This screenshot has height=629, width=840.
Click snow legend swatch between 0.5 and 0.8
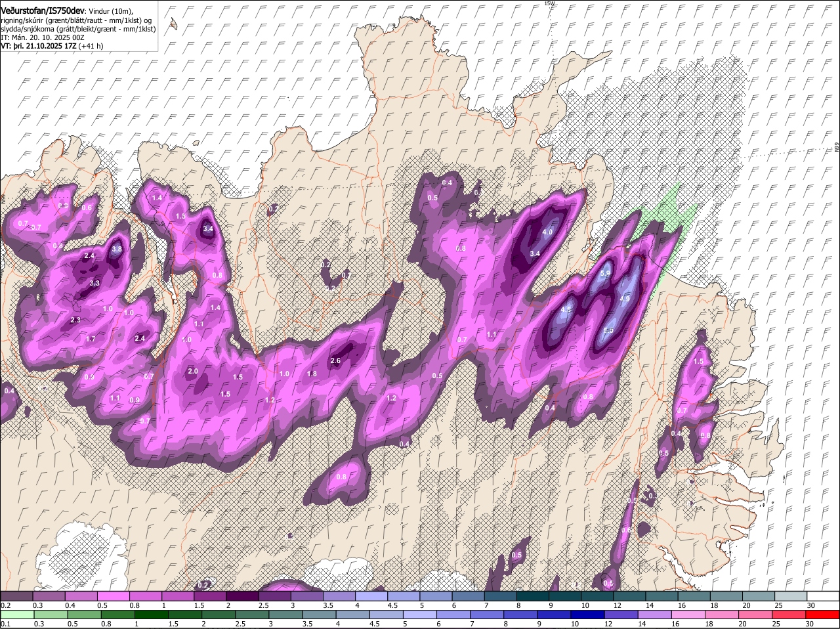coord(113,596)
